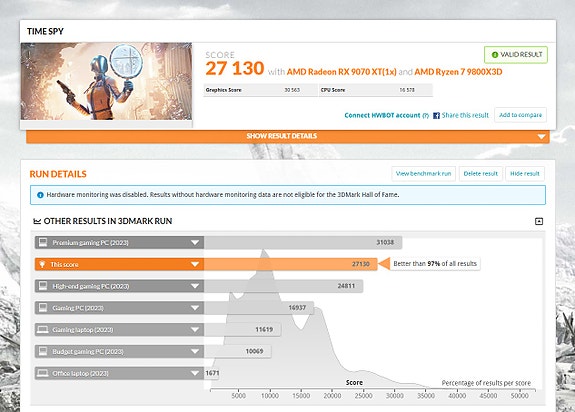The width and height of the screenshot is (575, 412).
Task: Click the collapse chart icon beside Other Results
Action: pyautogui.click(x=539, y=221)
